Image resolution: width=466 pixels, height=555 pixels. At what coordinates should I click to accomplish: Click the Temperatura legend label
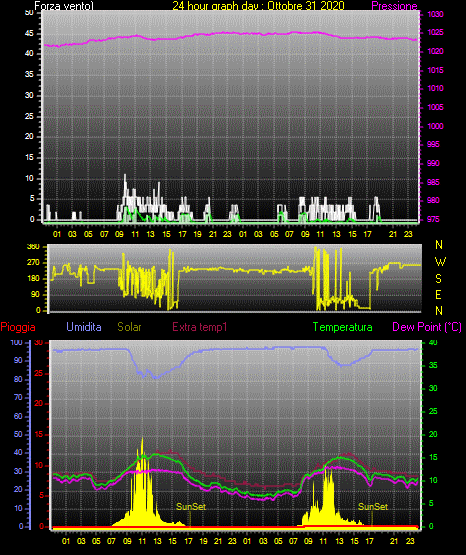pos(343,327)
